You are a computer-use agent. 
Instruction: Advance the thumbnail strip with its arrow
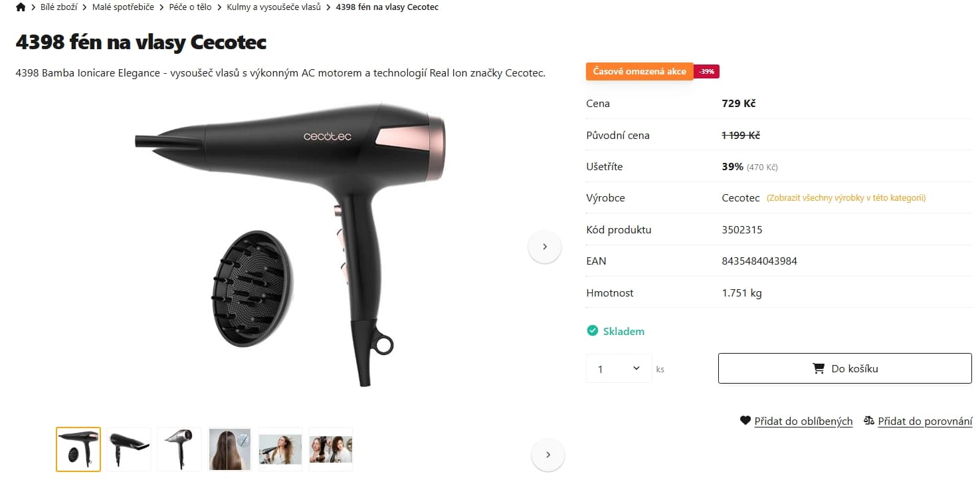(548, 455)
